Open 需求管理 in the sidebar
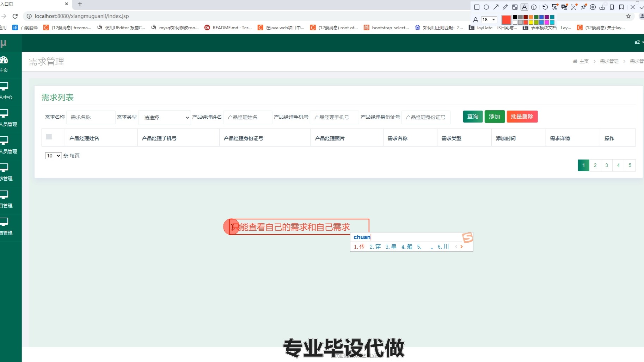644x362 pixels. 6,172
